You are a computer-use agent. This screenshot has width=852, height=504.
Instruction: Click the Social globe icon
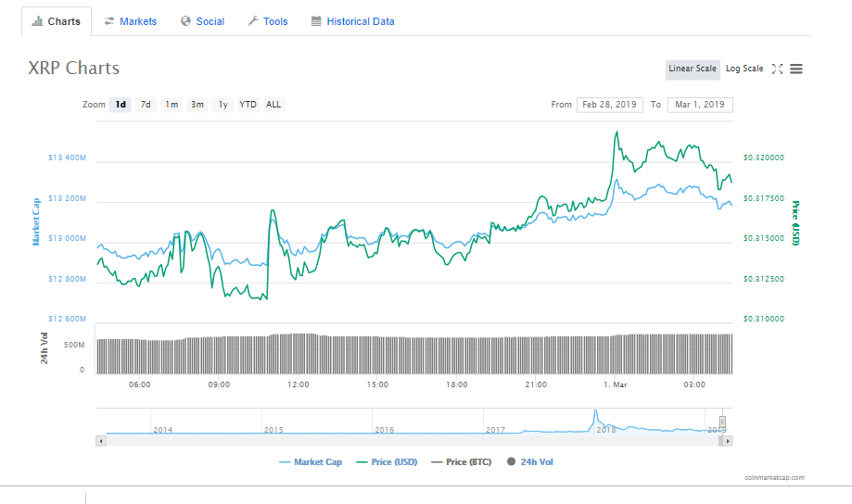click(x=185, y=21)
